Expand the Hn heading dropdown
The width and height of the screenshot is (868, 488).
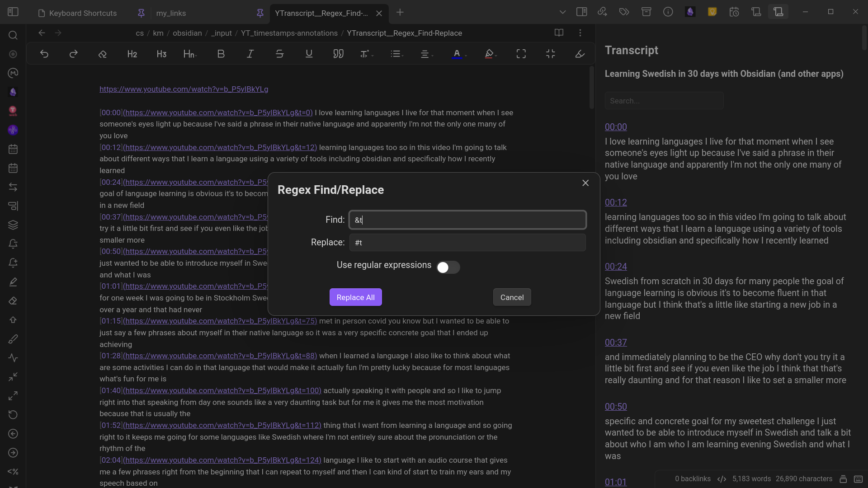pos(190,54)
